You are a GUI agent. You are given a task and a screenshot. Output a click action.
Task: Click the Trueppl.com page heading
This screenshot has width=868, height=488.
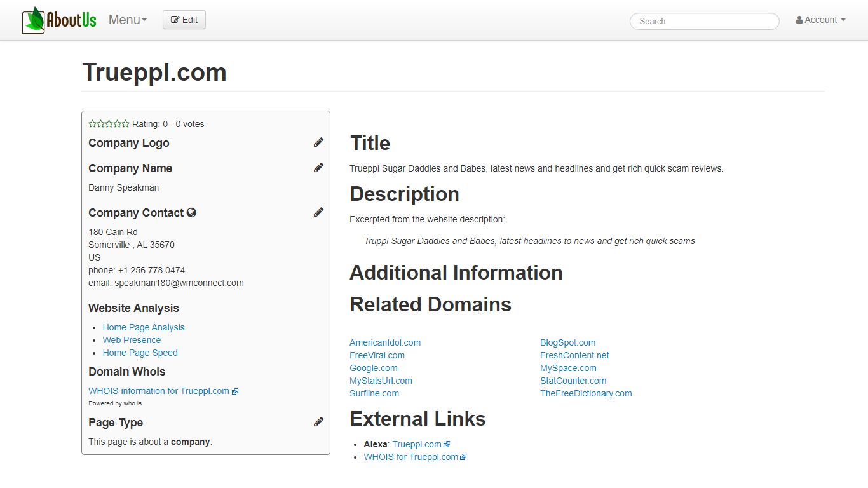point(154,72)
